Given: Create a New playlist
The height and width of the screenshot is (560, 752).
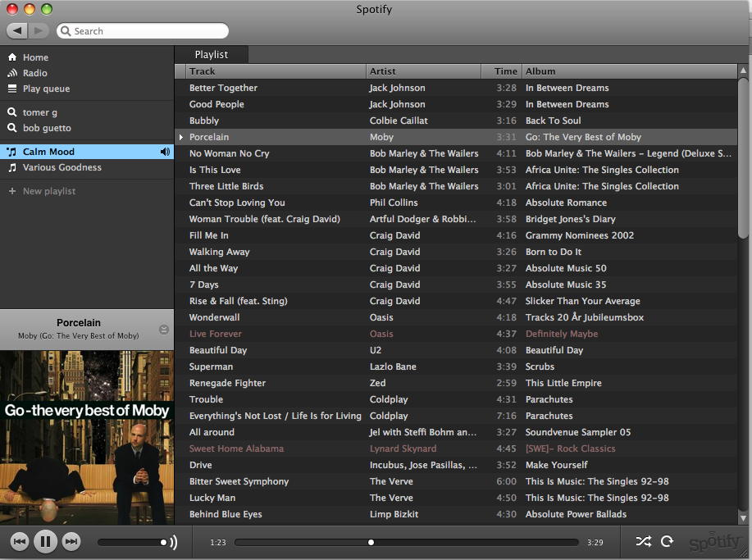Looking at the screenshot, I should pyautogui.click(x=49, y=191).
